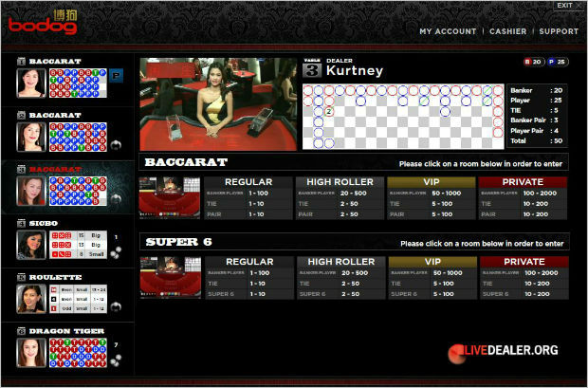Click the EXIT button
The width and height of the screenshot is (588, 388).
(568, 6)
